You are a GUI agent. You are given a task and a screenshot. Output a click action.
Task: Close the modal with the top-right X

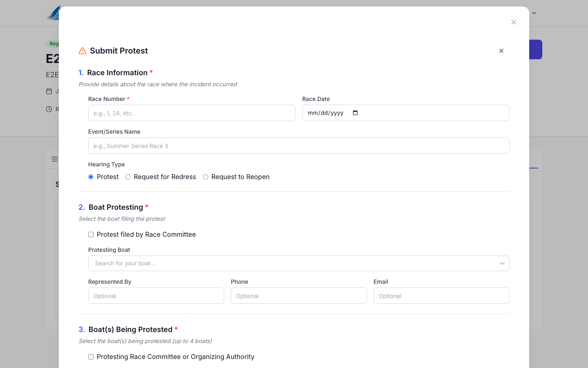click(514, 22)
